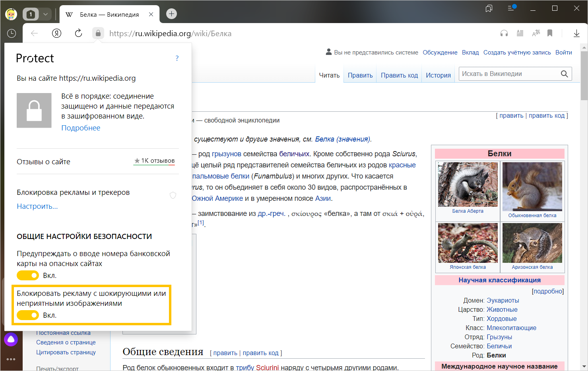Select the Править tab

click(x=360, y=75)
